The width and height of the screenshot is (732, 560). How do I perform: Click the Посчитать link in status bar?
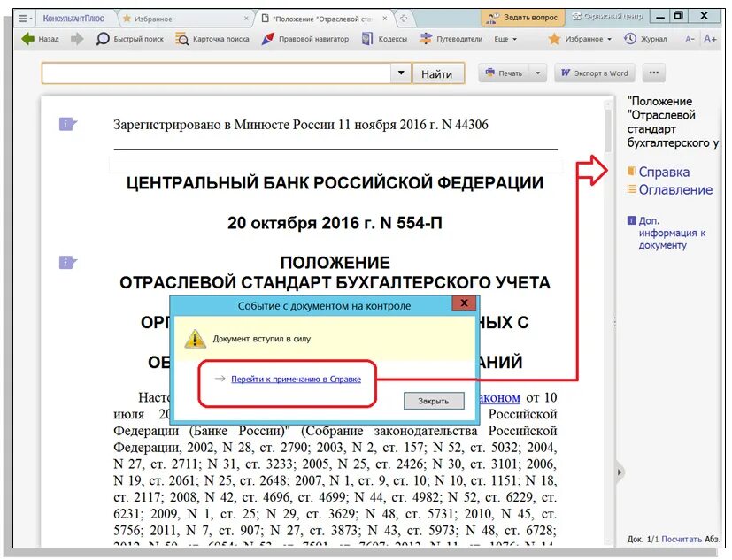(682, 539)
